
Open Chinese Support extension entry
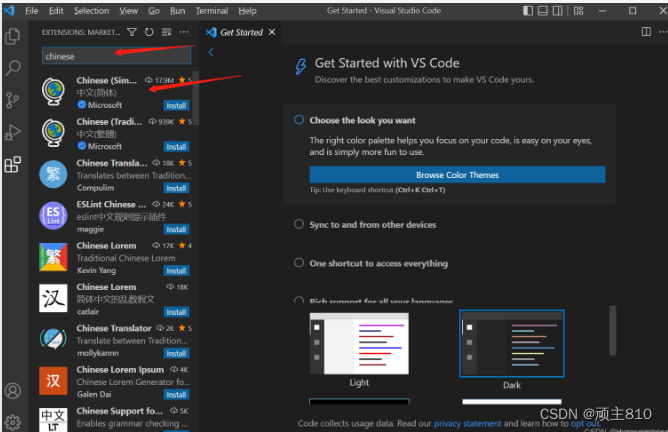click(115, 418)
